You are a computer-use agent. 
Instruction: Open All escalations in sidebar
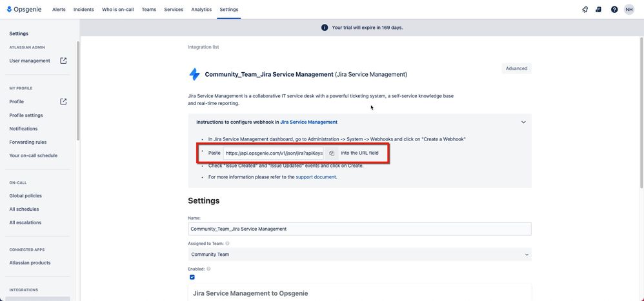25,222
